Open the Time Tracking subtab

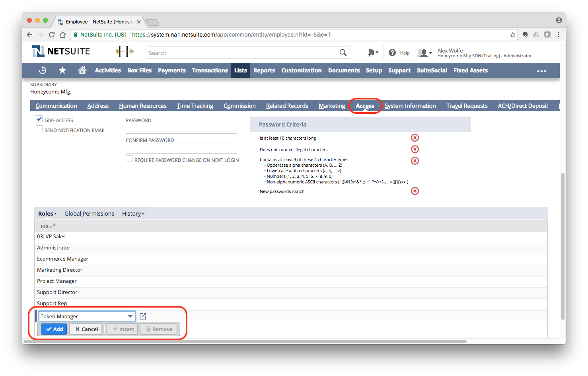coord(195,106)
